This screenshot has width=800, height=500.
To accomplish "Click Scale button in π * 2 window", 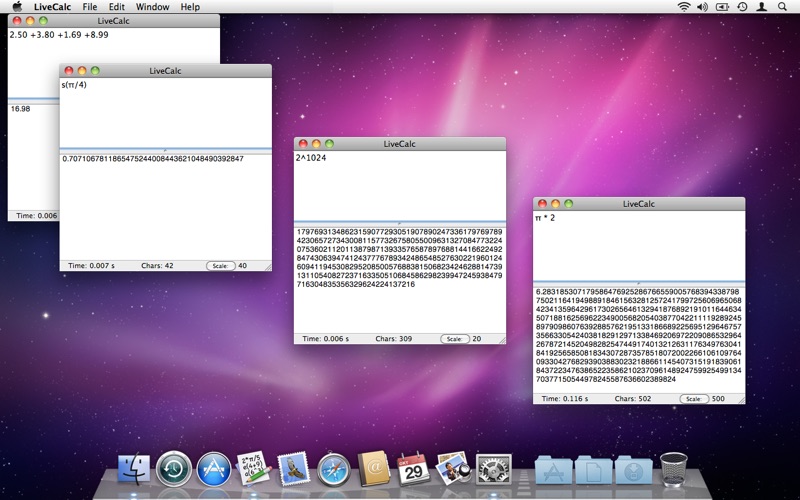I will coord(694,399).
